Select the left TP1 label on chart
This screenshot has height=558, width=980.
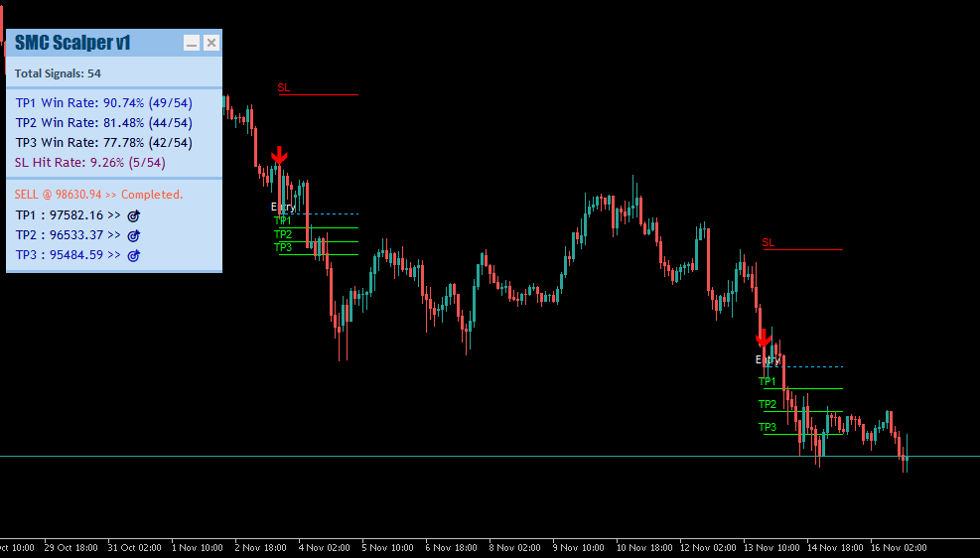pyautogui.click(x=283, y=220)
